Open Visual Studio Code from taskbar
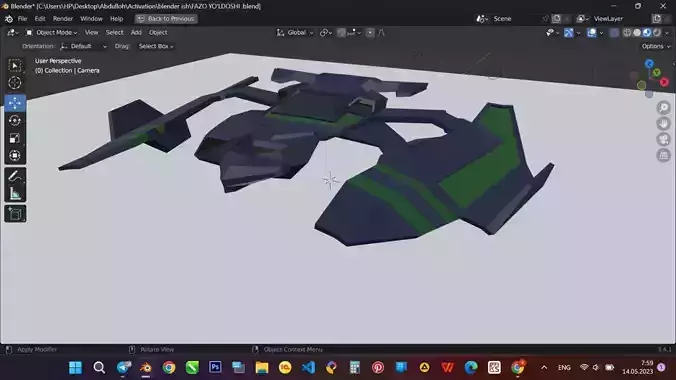This screenshot has width=676, height=380. pos(308,367)
